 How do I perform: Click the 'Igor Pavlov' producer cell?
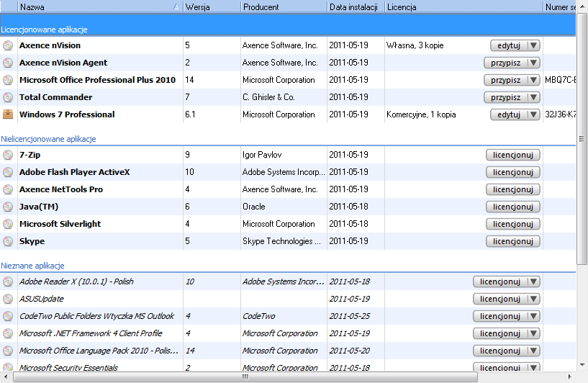[x=262, y=155]
